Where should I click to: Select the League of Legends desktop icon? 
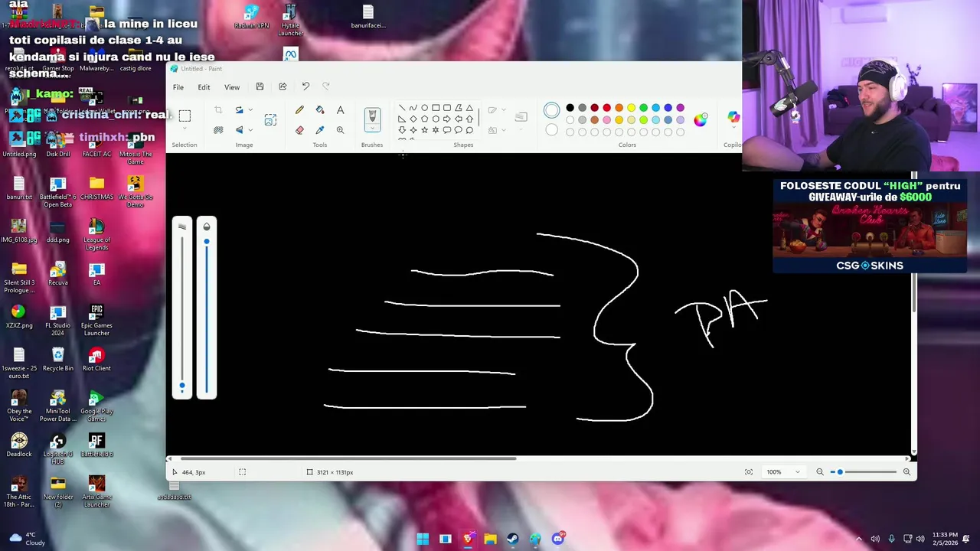pos(96,234)
